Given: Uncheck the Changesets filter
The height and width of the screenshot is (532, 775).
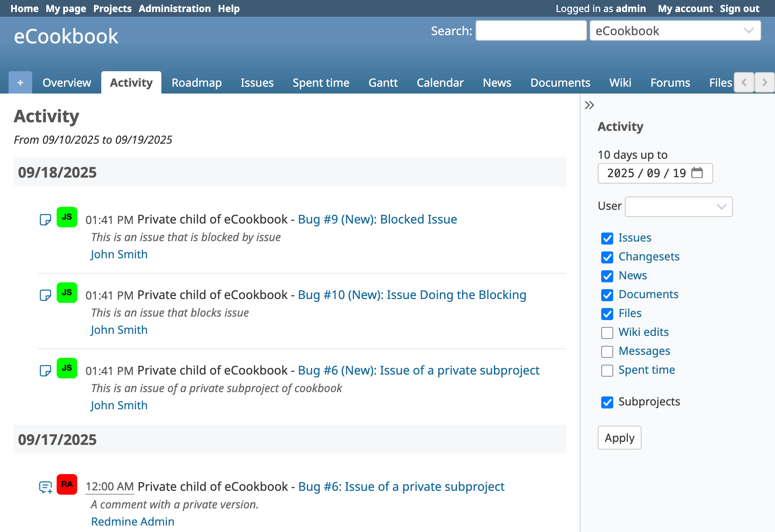Looking at the screenshot, I should 607,257.
